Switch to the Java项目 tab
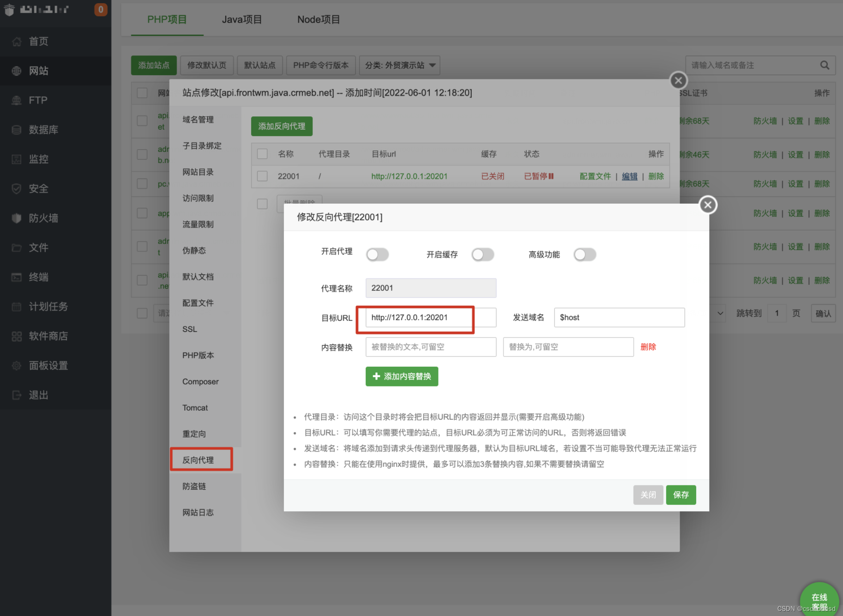 click(242, 19)
